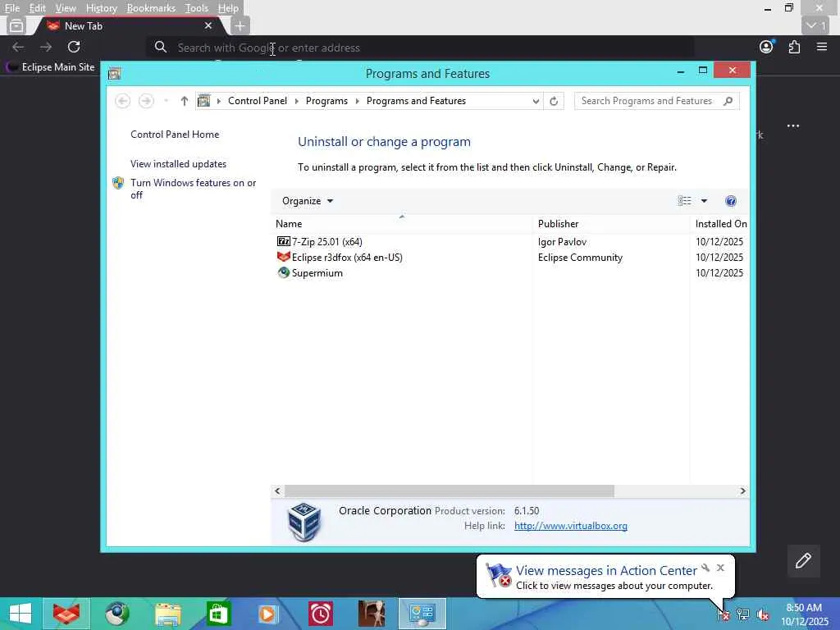Open a new browser tab with plus
This screenshot has height=630, width=840.
[x=240, y=25]
